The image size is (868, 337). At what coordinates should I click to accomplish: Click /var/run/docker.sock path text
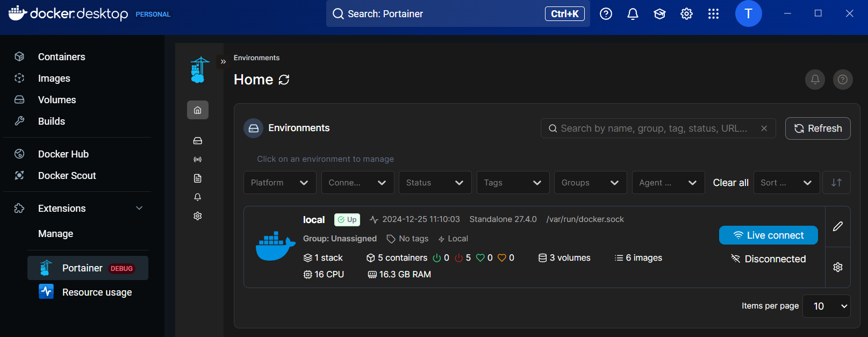[x=585, y=219]
